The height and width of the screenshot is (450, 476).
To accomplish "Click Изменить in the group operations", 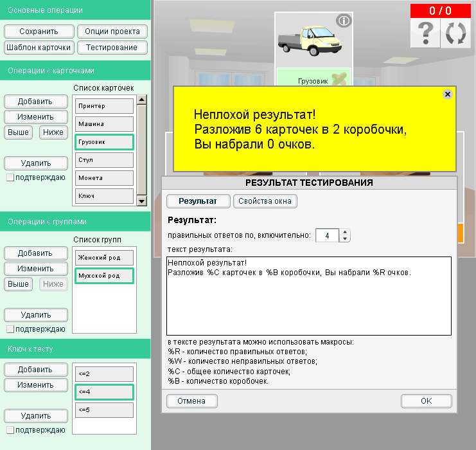I will [36, 269].
